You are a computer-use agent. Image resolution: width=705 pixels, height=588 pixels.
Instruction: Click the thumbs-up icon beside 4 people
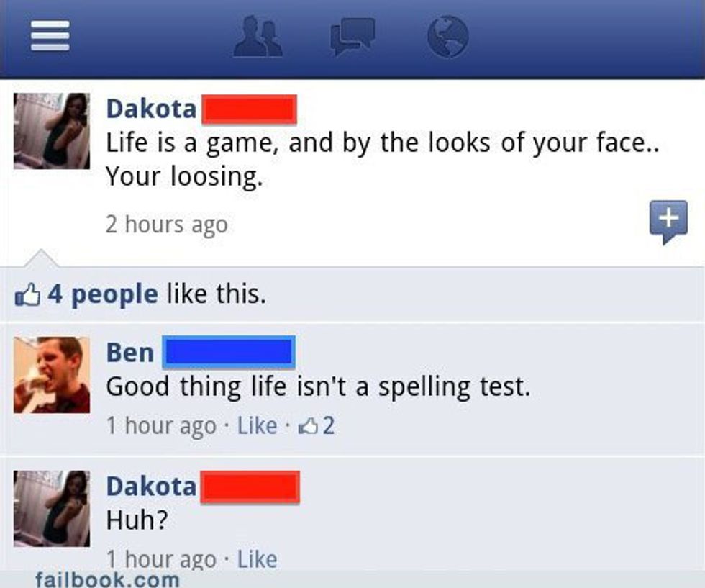click(28, 295)
